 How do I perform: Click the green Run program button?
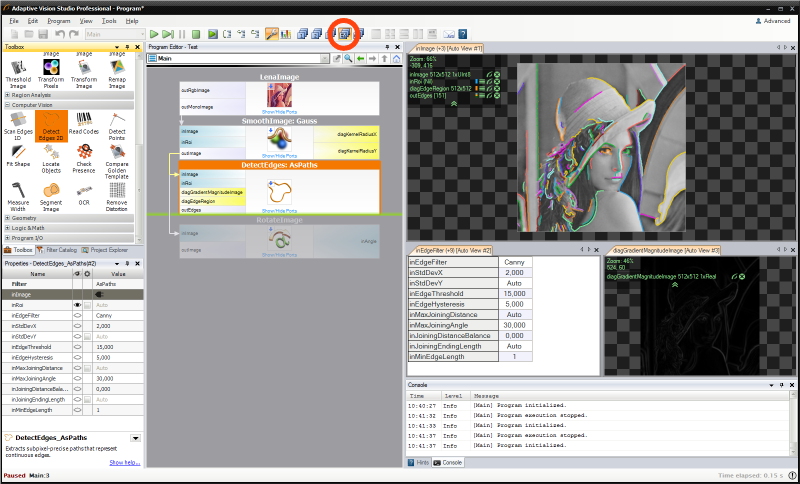click(154, 35)
